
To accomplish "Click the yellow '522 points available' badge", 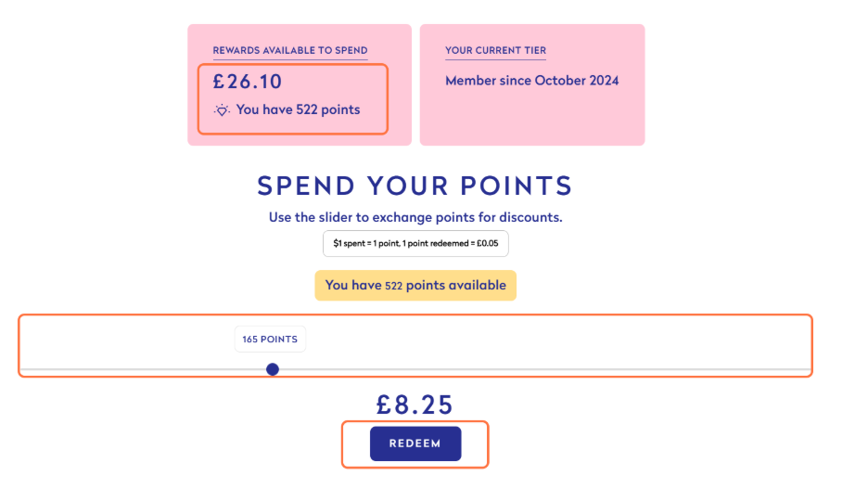I will pyautogui.click(x=415, y=286).
